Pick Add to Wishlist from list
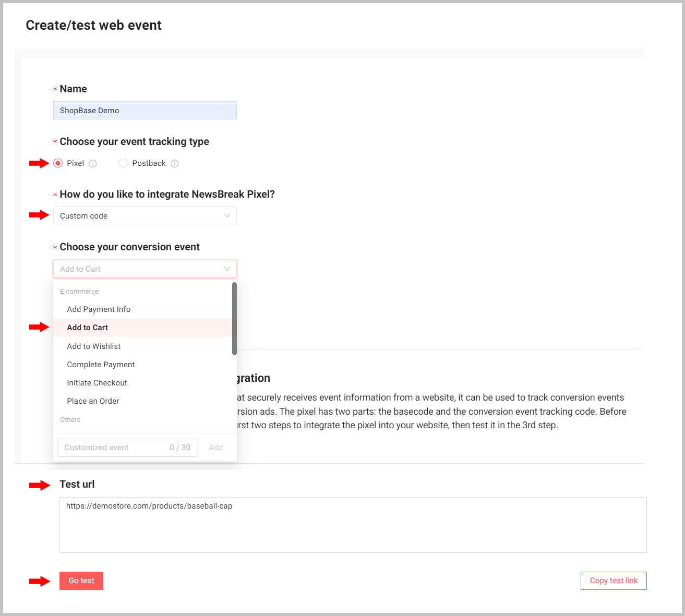The height and width of the screenshot is (616, 685). (94, 346)
